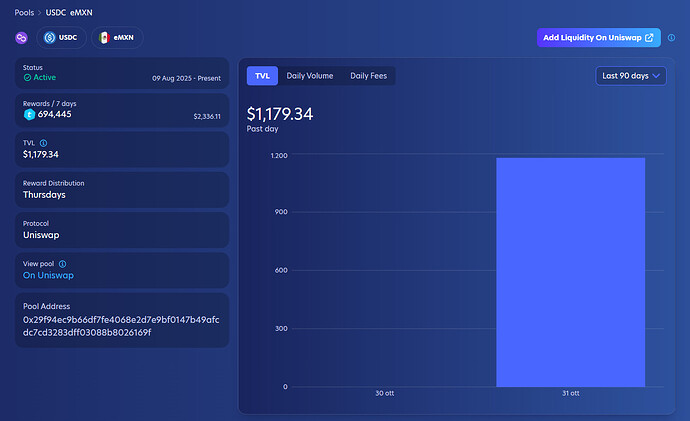Screen dimensions: 690x421
Task: Switch to the Daily Volume tab
Action: [310, 76]
